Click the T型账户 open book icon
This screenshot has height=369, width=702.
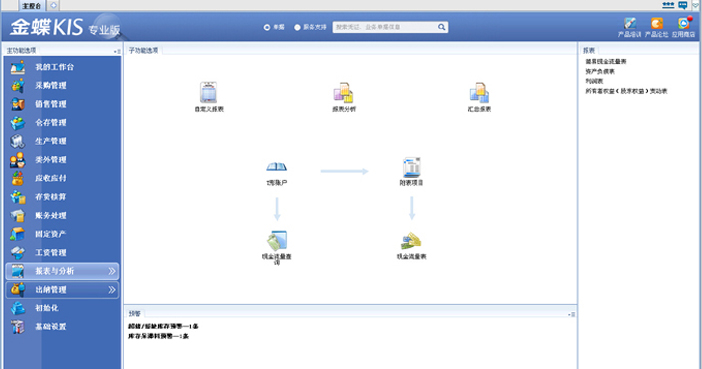point(276,167)
